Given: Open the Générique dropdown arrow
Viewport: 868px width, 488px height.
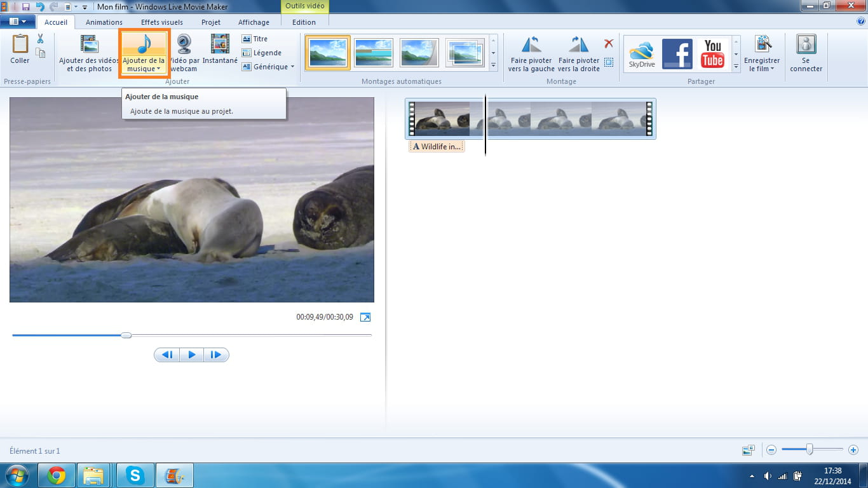Looking at the screenshot, I should [x=292, y=67].
